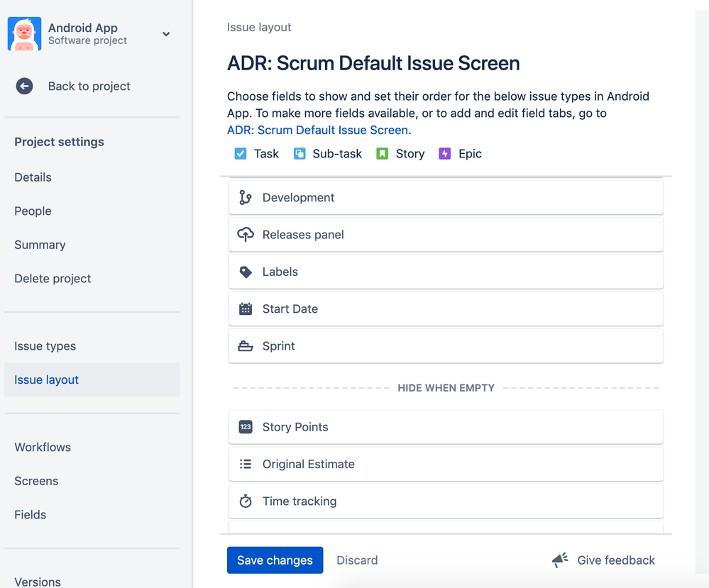Click the Task issue type label
This screenshot has height=588, width=709.
click(266, 154)
